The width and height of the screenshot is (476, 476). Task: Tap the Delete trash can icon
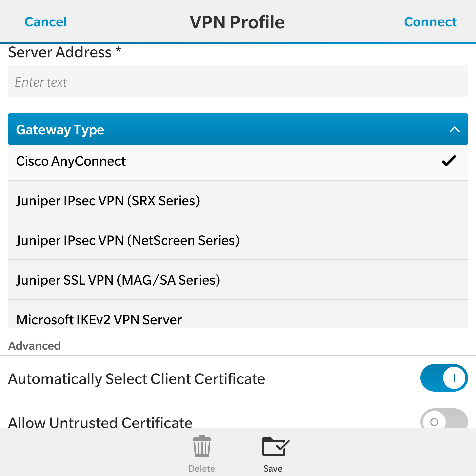point(202,447)
